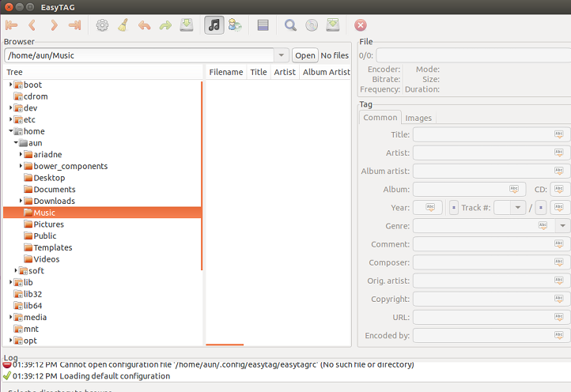Open the Genre dropdown arrow
This screenshot has width=571, height=392.
pyautogui.click(x=562, y=226)
